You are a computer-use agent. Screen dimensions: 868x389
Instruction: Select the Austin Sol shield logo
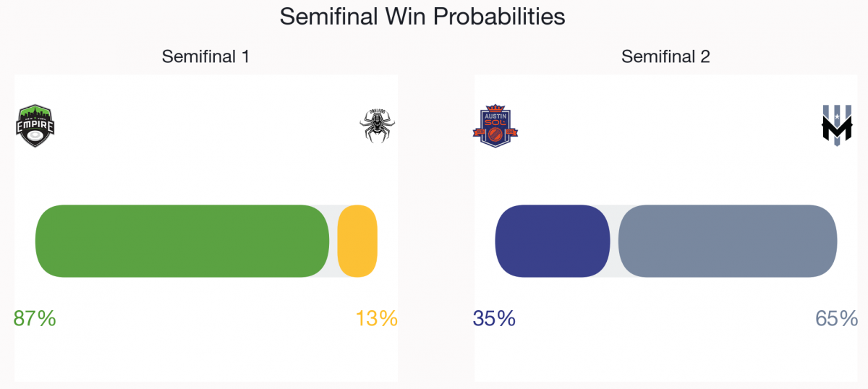(495, 126)
